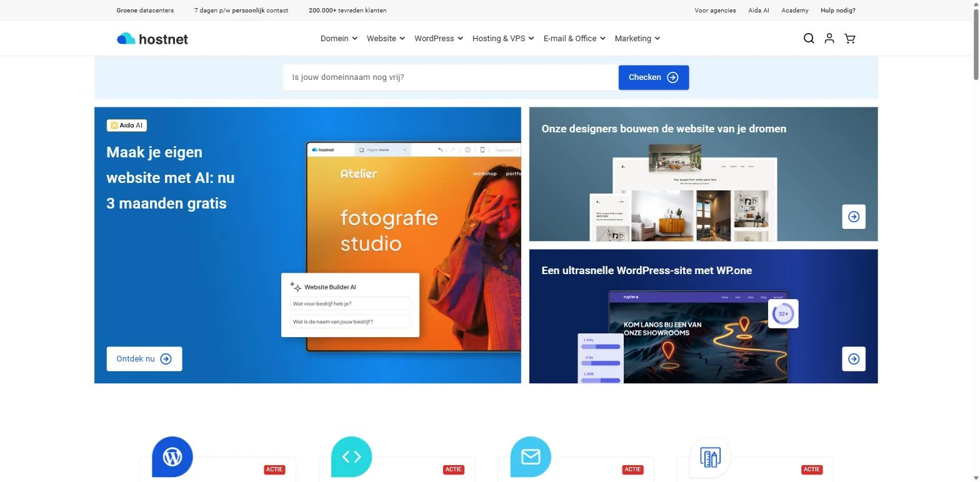Open the shopping cart icon

[850, 39]
